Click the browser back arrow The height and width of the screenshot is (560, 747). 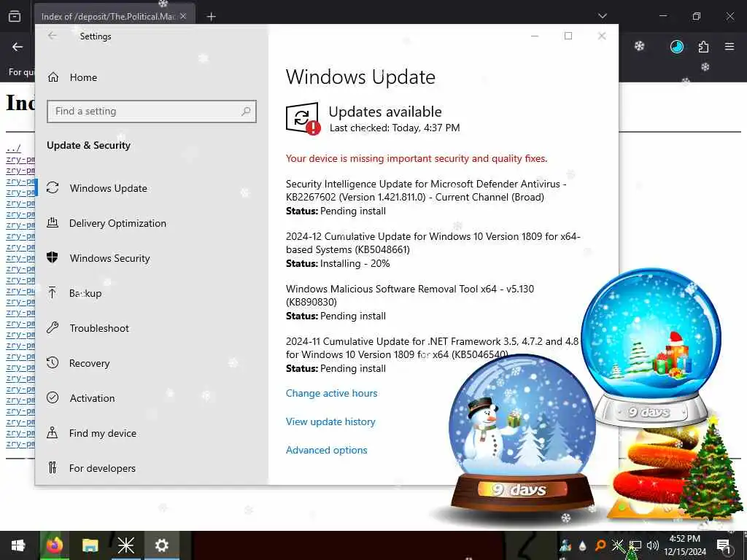tap(18, 47)
